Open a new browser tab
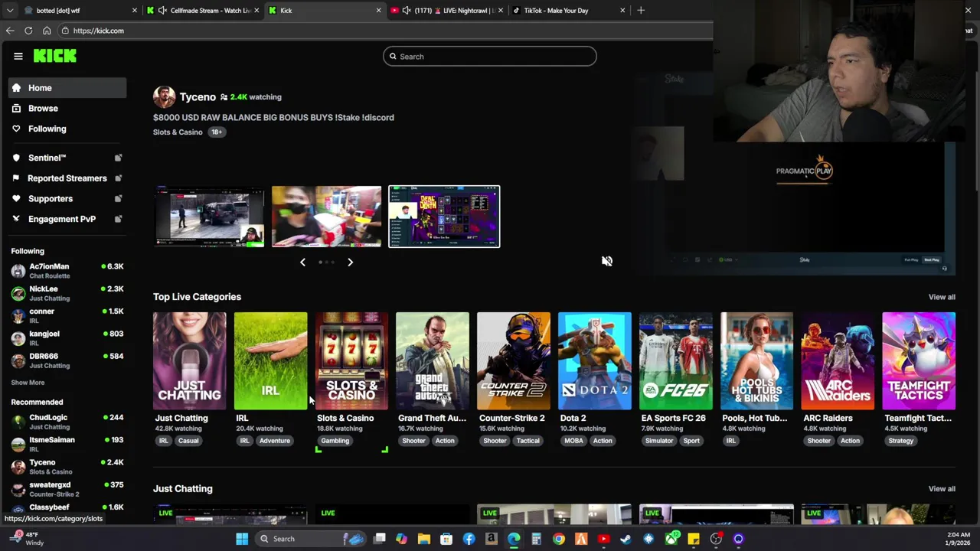The height and width of the screenshot is (551, 980). click(x=641, y=11)
